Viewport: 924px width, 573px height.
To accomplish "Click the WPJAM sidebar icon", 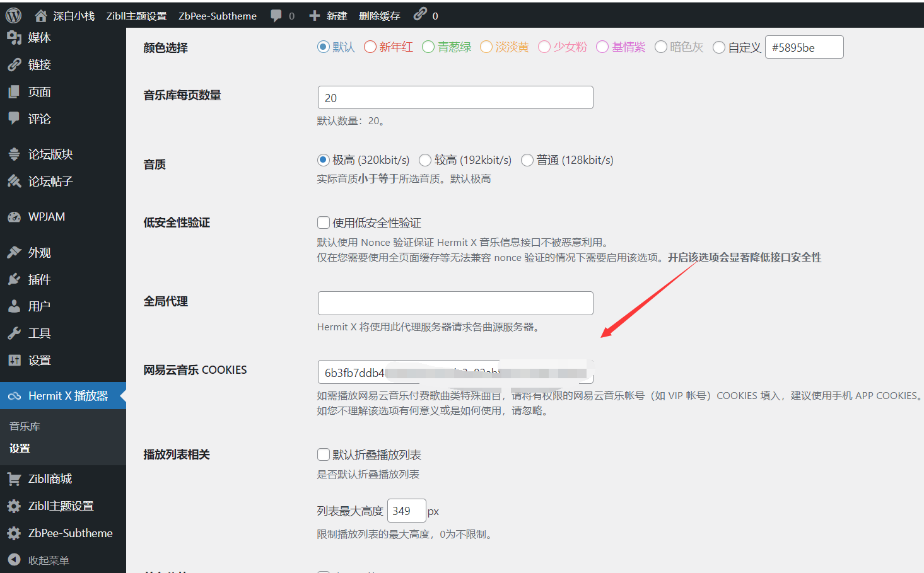I will (x=13, y=216).
